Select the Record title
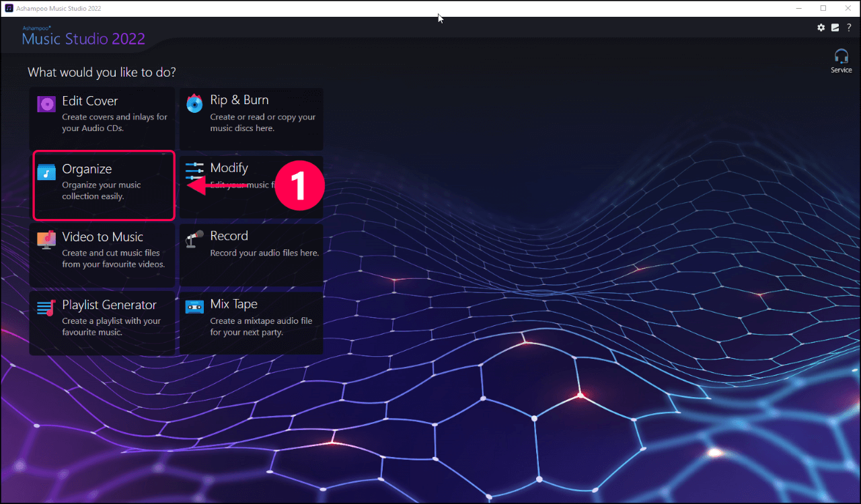This screenshot has width=861, height=504. (229, 236)
